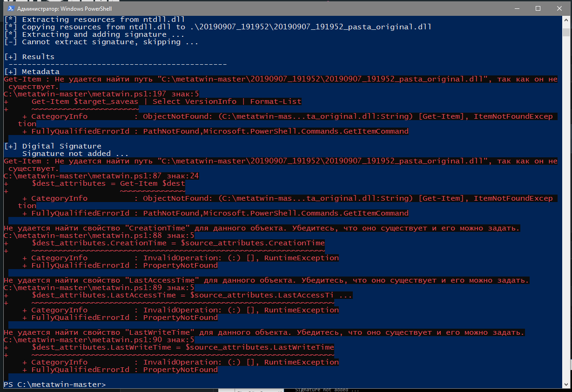Click the 'Extracting resources from ntdll.dll' line

tap(103, 20)
